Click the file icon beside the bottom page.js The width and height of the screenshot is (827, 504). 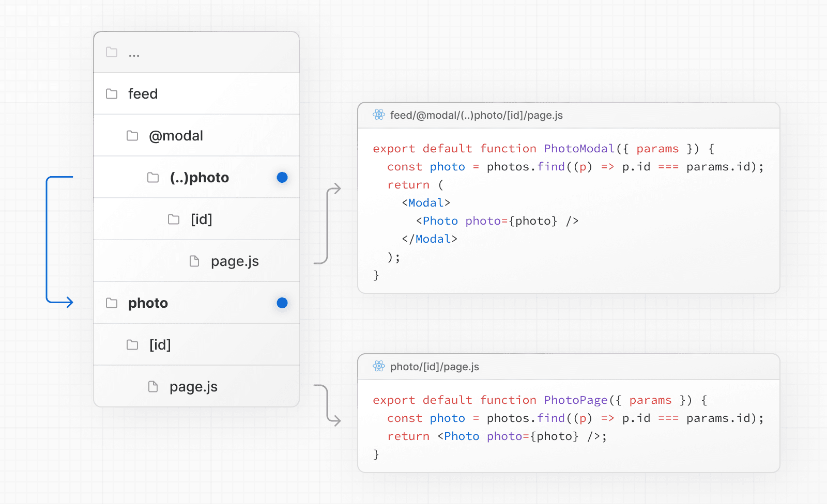pyautogui.click(x=153, y=386)
